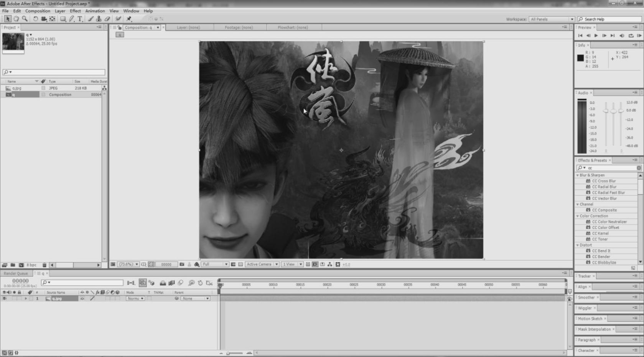Enable Draft 3D in timeline

(x=152, y=283)
